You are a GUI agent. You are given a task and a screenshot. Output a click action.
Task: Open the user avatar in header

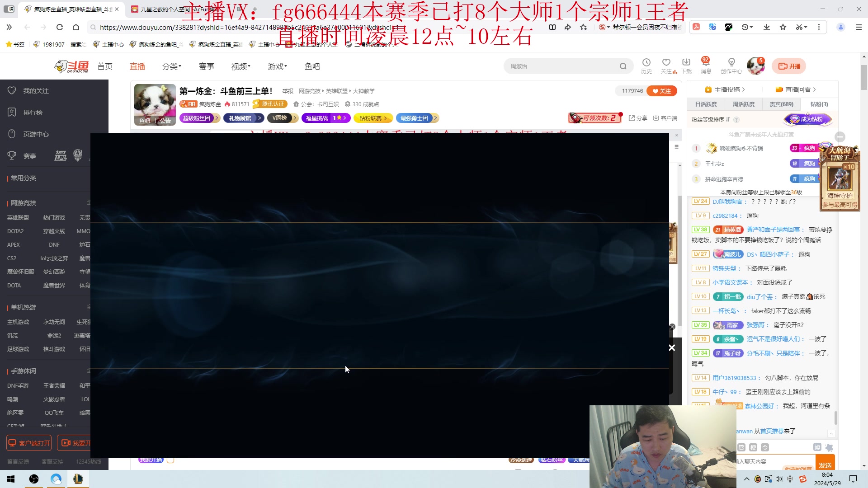(755, 66)
